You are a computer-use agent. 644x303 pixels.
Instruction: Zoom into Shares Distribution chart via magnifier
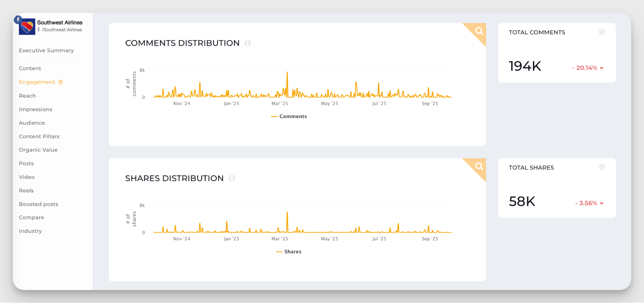[479, 166]
